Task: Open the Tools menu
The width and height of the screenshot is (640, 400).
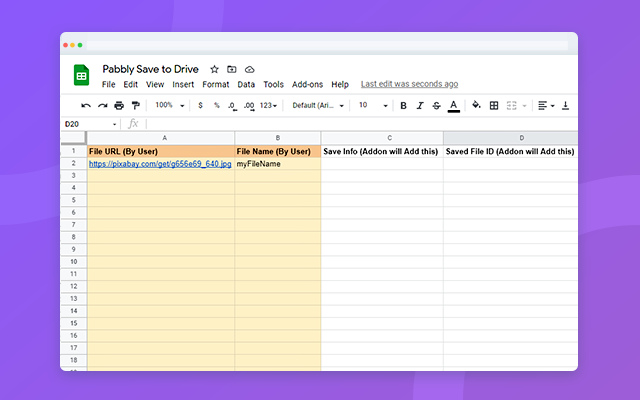Action: tap(273, 84)
